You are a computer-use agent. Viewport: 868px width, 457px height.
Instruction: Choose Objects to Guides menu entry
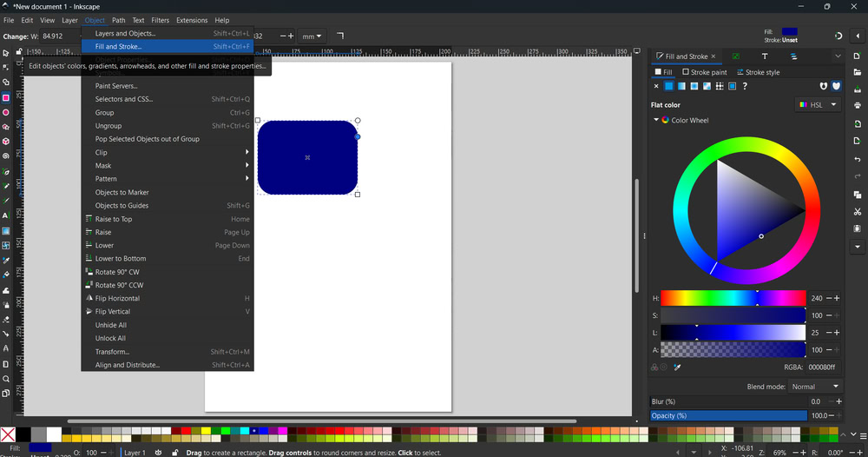coord(168,206)
